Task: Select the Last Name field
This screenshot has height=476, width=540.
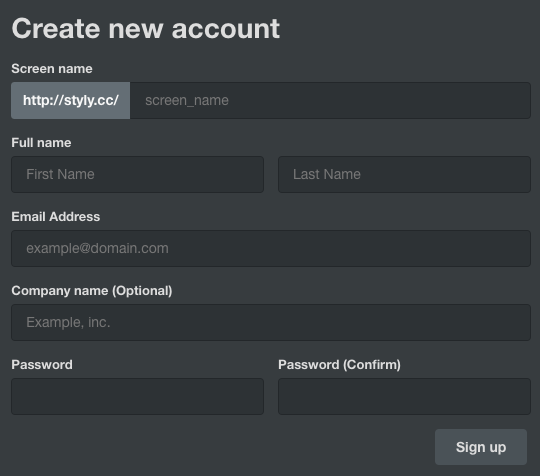Action: pyautogui.click(x=404, y=174)
